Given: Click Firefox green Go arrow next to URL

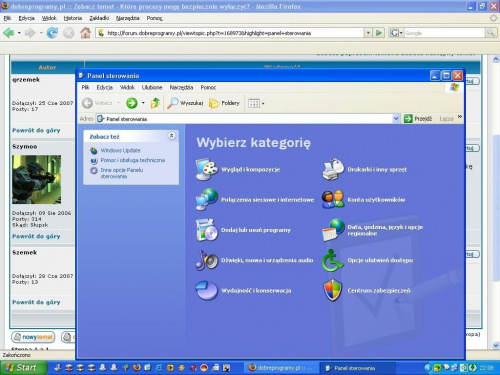Looking at the screenshot, I should [379, 33].
